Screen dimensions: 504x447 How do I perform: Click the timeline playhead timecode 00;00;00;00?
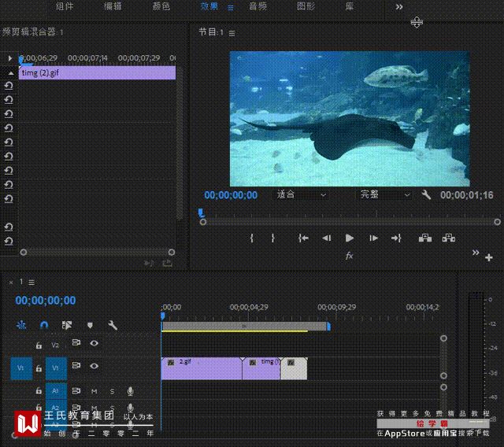46,301
